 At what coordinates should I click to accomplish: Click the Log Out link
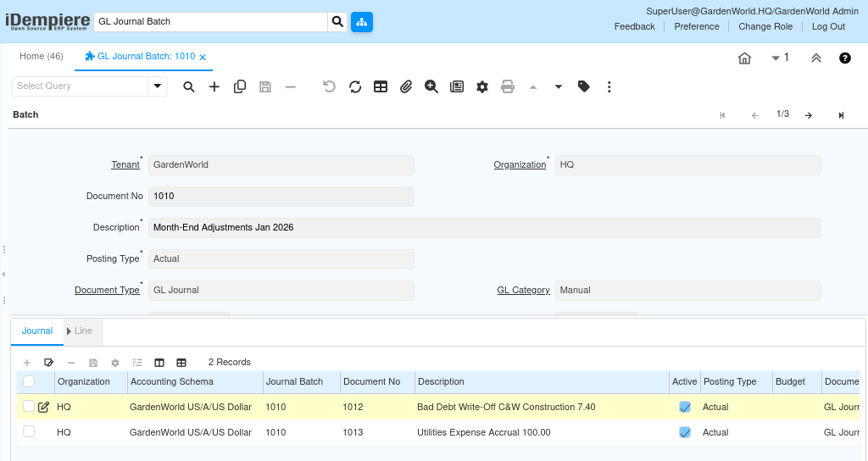(x=828, y=26)
